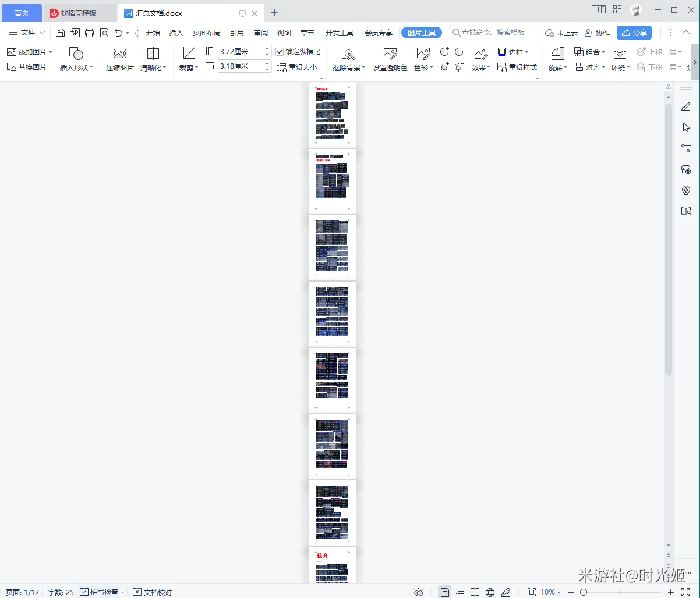Click the insert shape icon
Viewport: 700px width, 598px height.
75,53
